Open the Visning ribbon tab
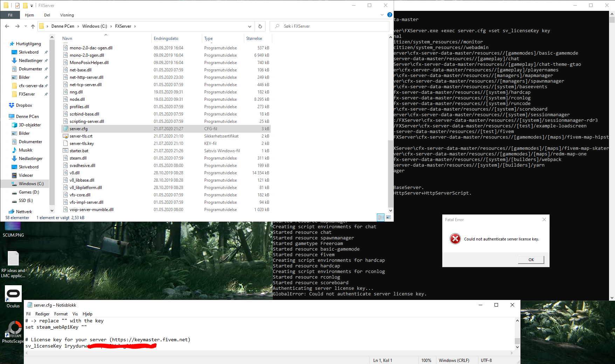This screenshot has height=364, width=615. coord(67,15)
